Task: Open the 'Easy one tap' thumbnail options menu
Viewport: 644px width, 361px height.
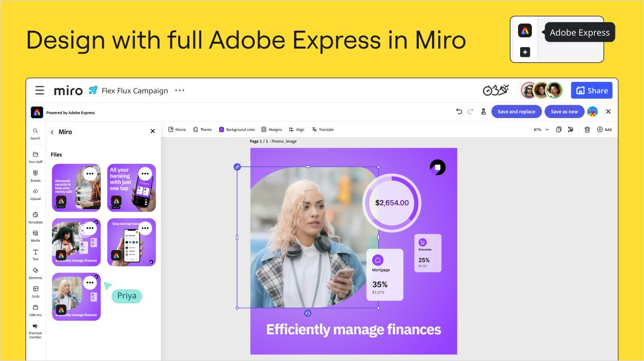Action: (145, 228)
